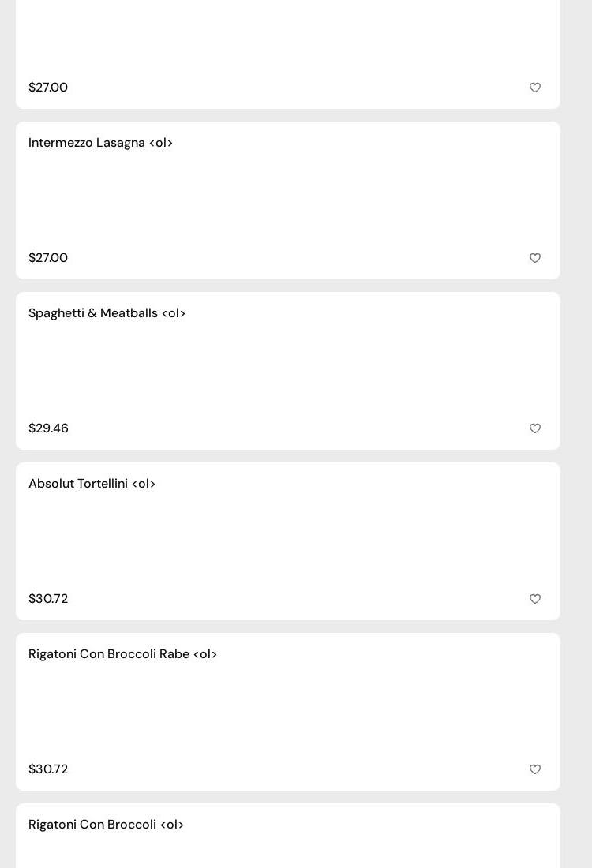
Task: Click the heart icon in the topmost card
Action: click(535, 88)
